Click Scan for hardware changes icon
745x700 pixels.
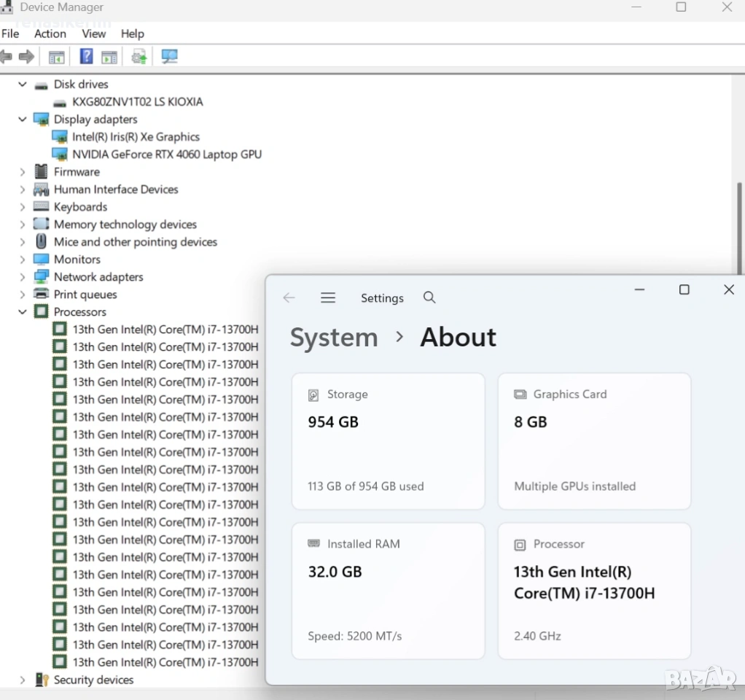click(170, 57)
